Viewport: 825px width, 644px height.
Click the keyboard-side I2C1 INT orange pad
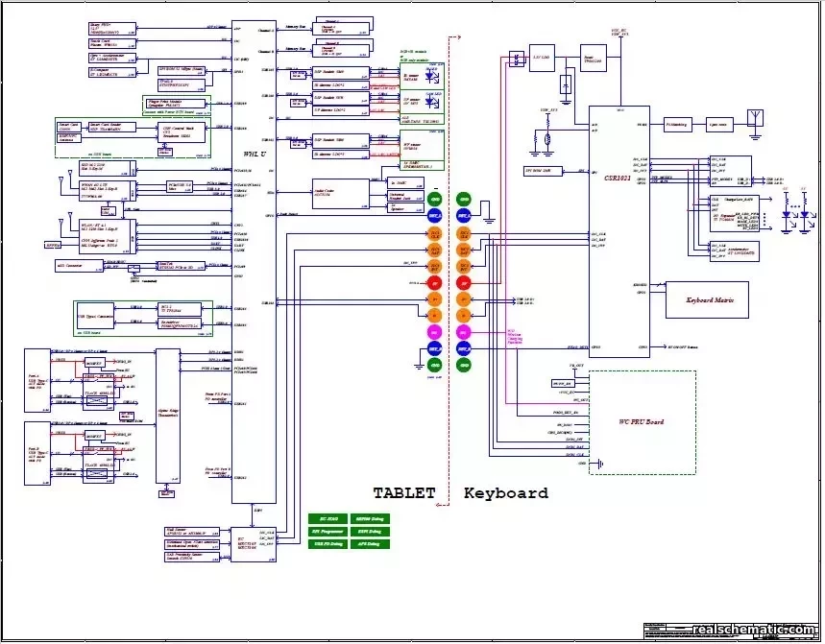[464, 267]
